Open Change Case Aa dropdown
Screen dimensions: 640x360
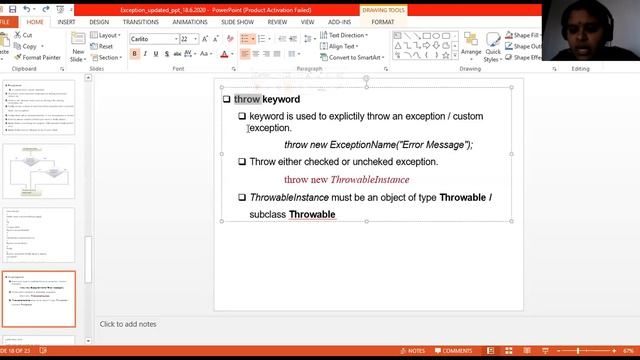206,53
